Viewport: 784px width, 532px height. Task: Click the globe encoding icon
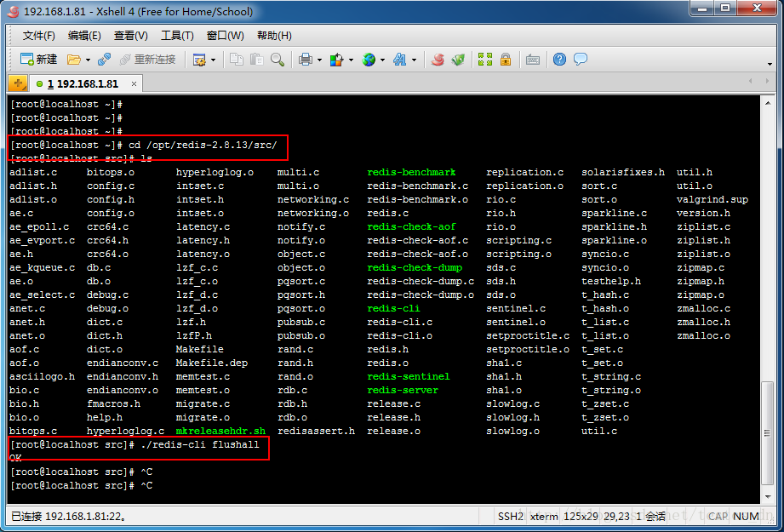[369, 60]
